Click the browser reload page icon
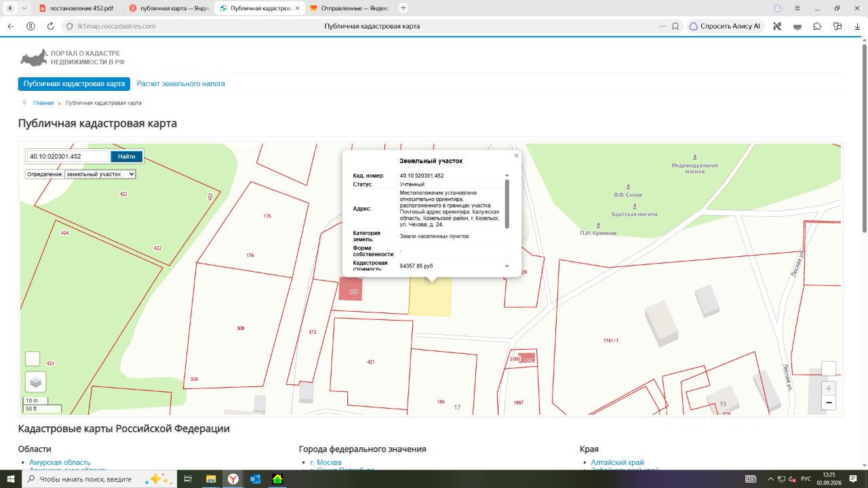 coord(50,26)
